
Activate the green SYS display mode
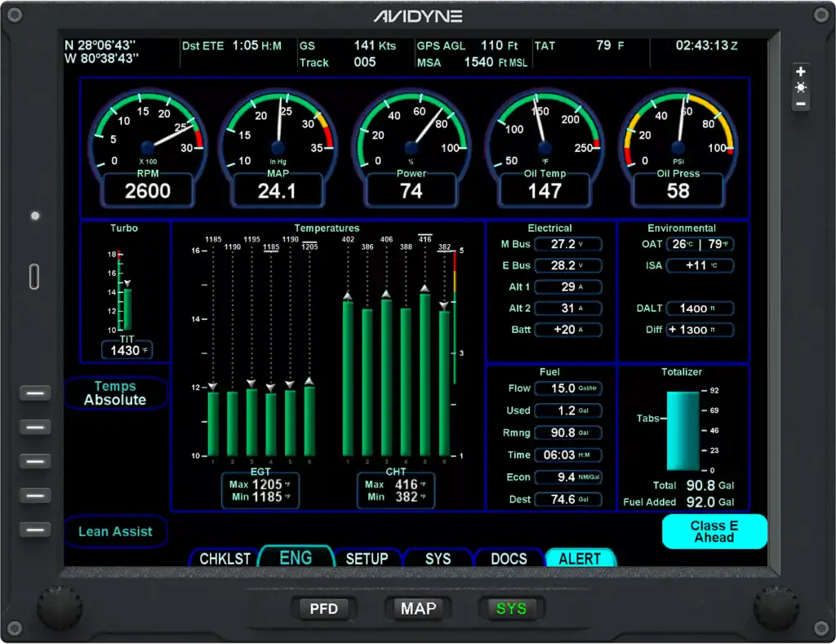[512, 608]
